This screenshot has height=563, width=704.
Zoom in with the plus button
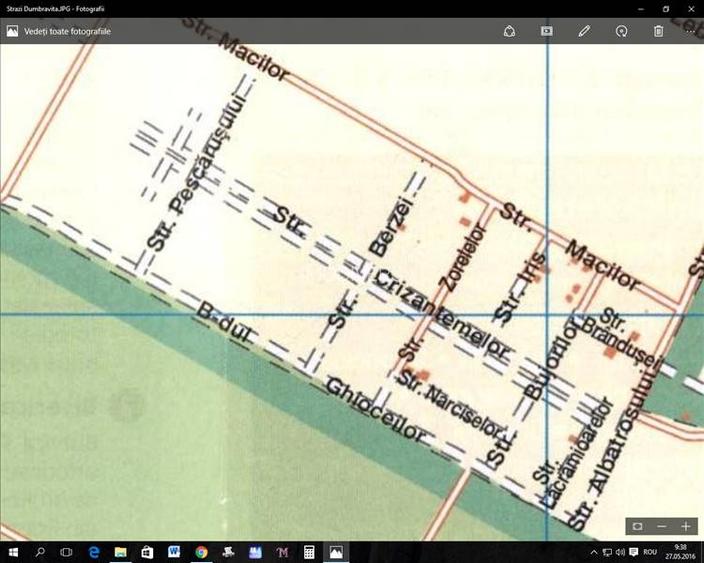[x=686, y=526]
